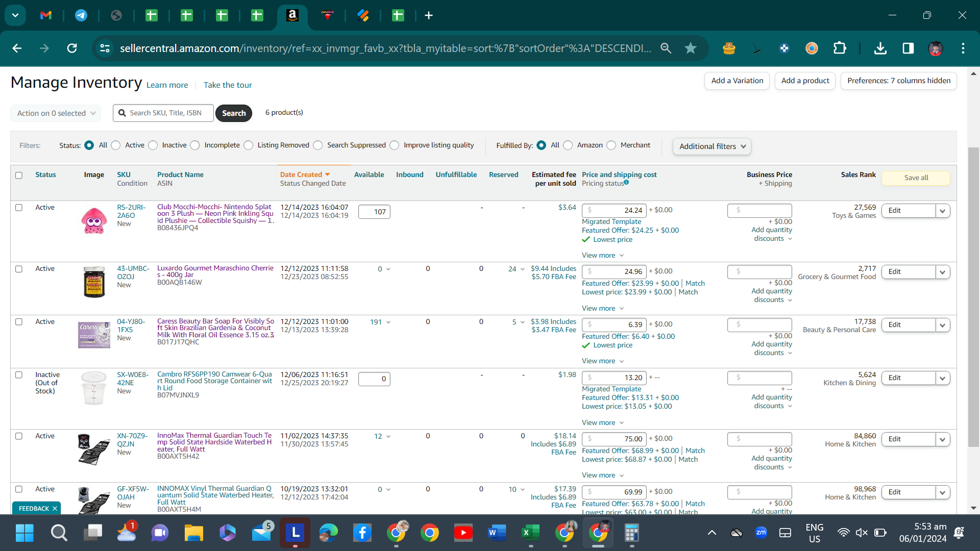Viewport: 980px width, 551px height.
Task: Click Add a product button
Action: tap(805, 81)
